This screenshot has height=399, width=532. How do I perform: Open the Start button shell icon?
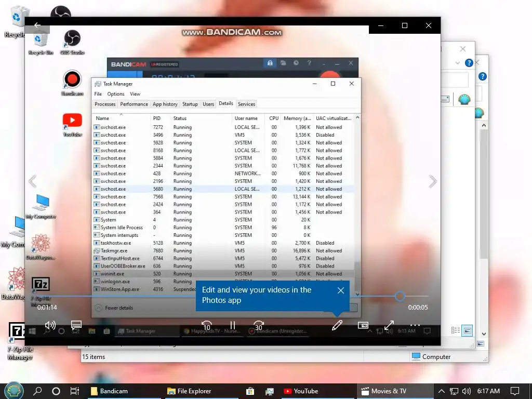click(x=14, y=391)
